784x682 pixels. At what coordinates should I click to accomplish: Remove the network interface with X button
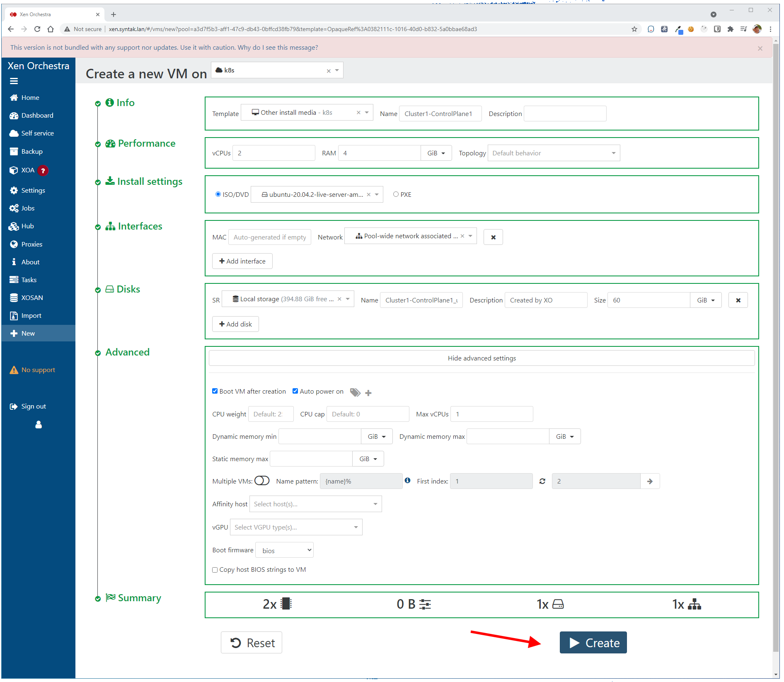(493, 237)
